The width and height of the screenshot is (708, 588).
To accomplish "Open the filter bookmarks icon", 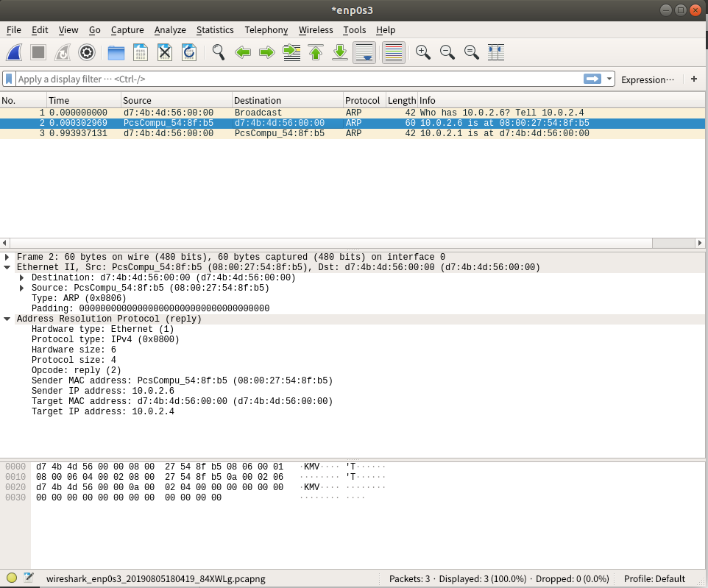I will click(8, 79).
